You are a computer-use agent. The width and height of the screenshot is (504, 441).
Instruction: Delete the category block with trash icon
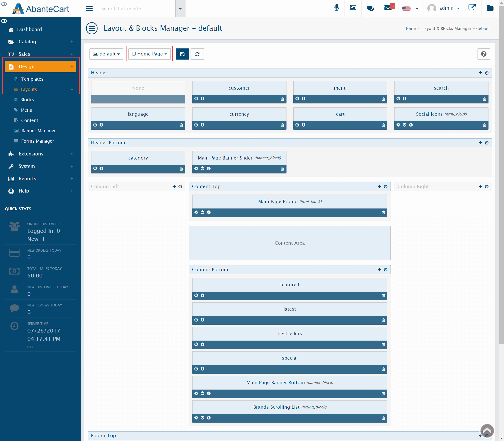pos(181,169)
